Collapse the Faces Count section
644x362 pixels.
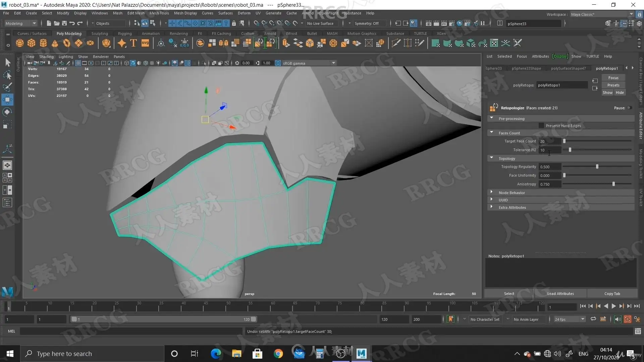click(492, 133)
